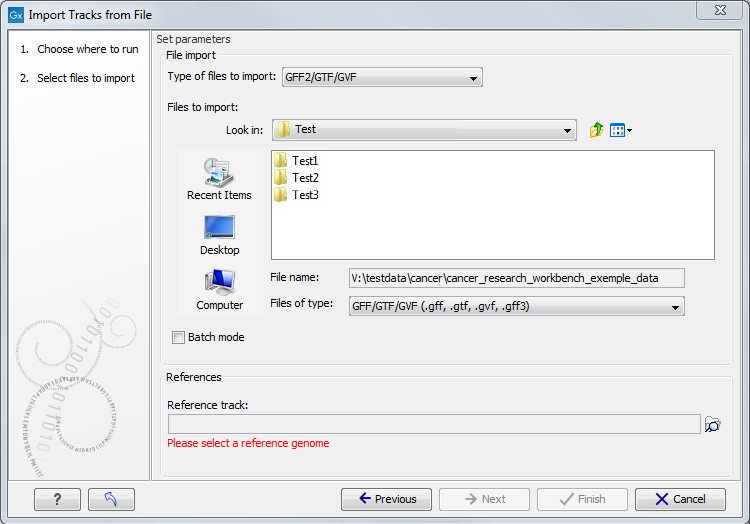Open Recent Items shortcut

pyautogui.click(x=219, y=180)
